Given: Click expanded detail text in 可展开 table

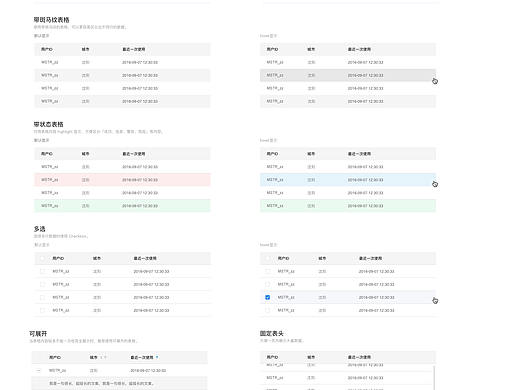Looking at the screenshot, I should [101, 383].
